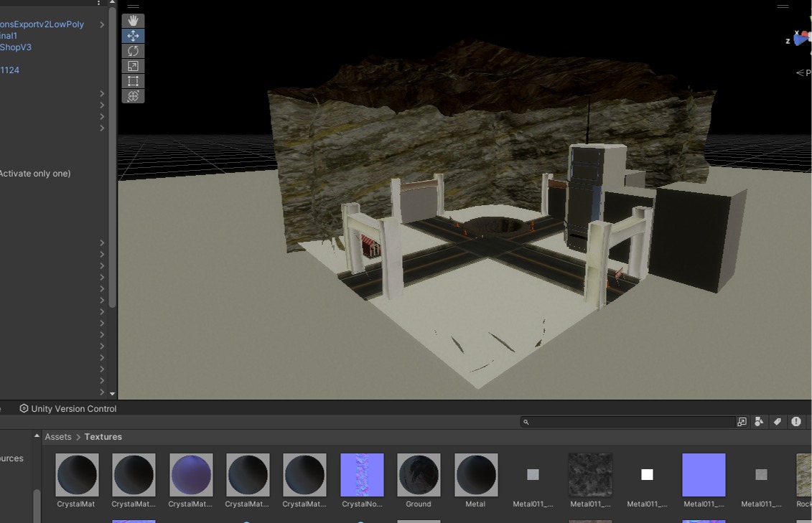Select the Rect transform tool

tap(133, 81)
